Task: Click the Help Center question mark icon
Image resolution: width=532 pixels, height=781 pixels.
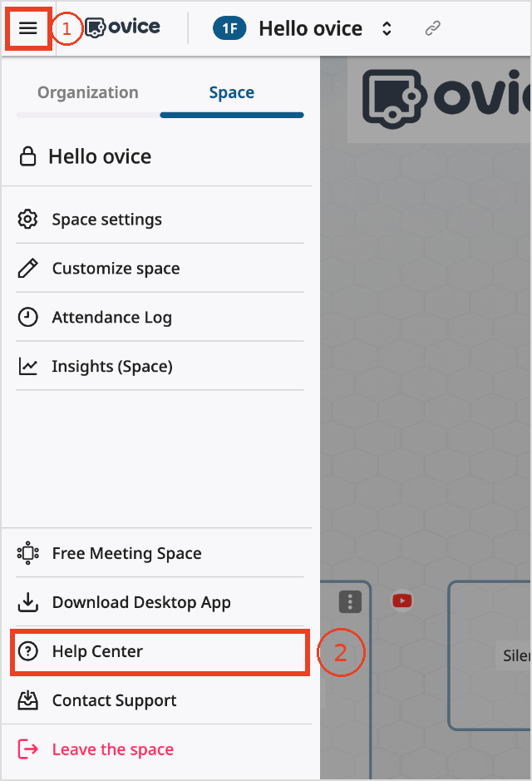Action: (x=28, y=651)
